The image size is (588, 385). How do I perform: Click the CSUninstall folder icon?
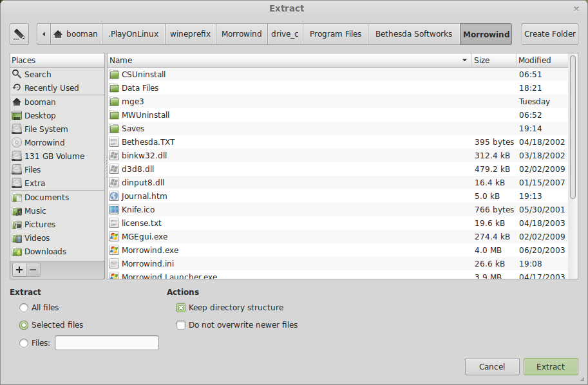pos(114,74)
